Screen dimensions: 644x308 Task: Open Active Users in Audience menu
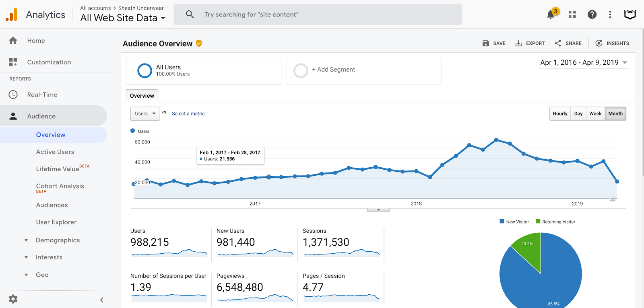coord(55,152)
